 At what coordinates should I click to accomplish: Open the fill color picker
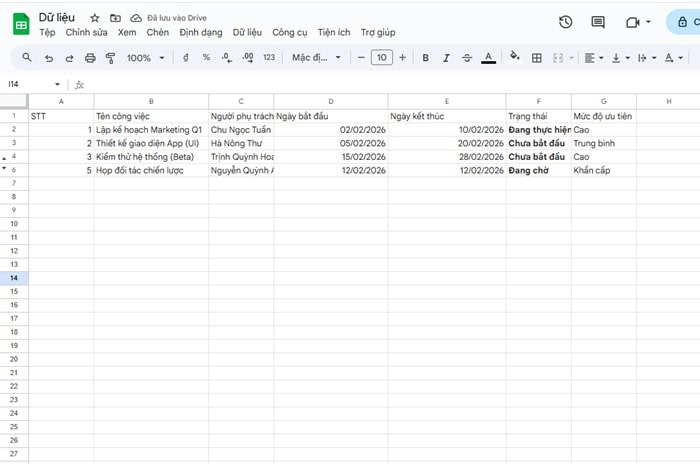tap(514, 58)
